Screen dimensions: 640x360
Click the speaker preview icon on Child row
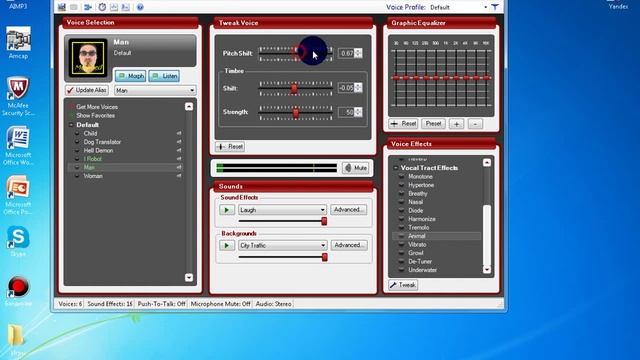[x=179, y=133]
